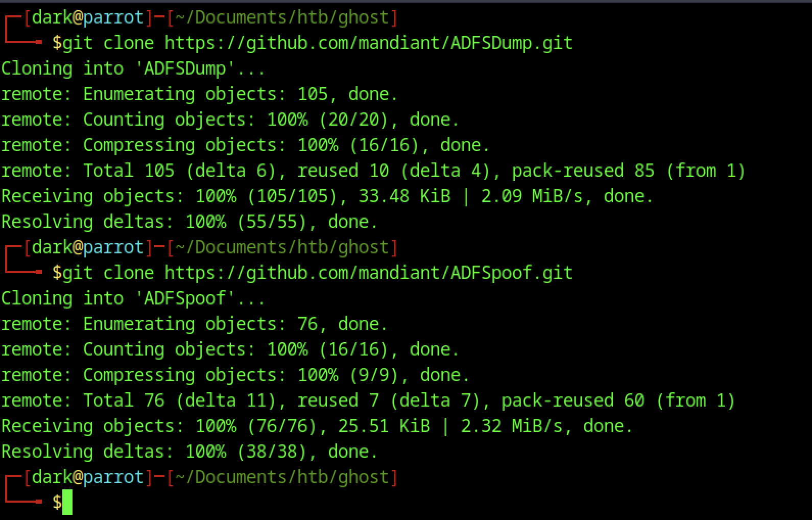Screen dimensions: 812x520
Task: Click the second prompt's ~/Documents/htb/ghost path
Action: point(282,247)
